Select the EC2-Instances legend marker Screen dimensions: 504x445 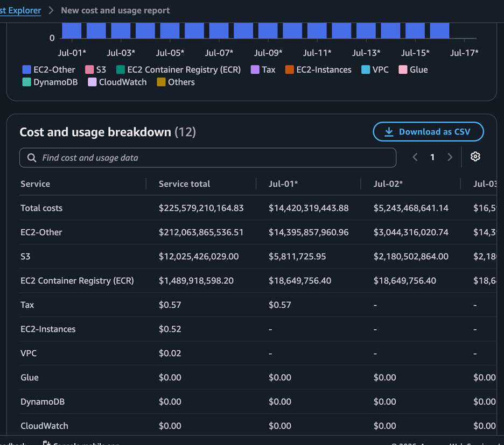[289, 69]
